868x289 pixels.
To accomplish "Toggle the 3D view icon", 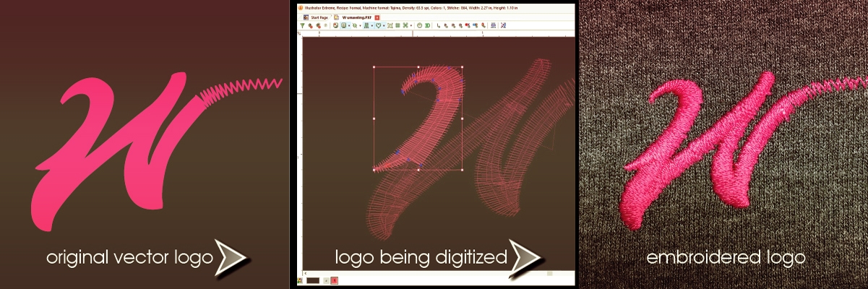I will tap(428, 25).
